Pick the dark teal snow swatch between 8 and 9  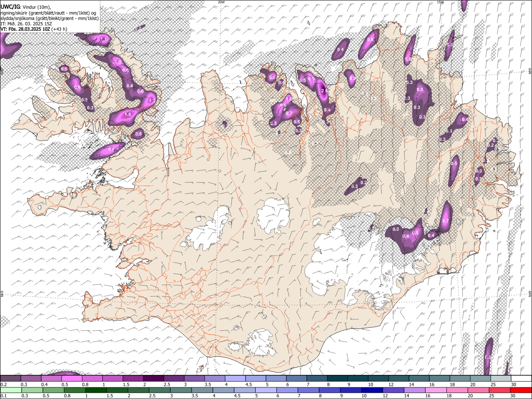coord(338,379)
